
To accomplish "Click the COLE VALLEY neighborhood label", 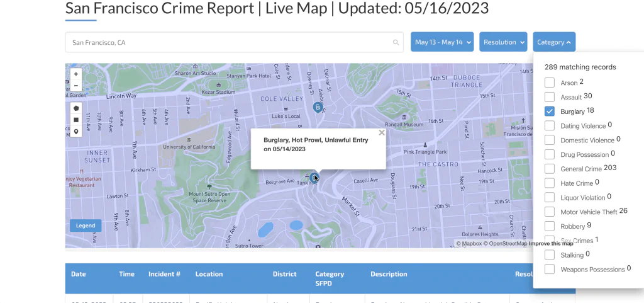I will pos(282,99).
